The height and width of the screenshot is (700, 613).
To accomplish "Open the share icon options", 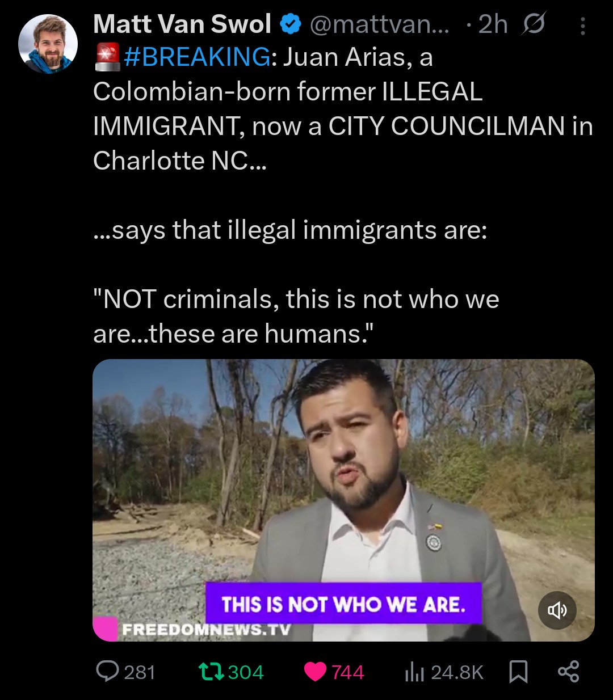I will pos(568,672).
